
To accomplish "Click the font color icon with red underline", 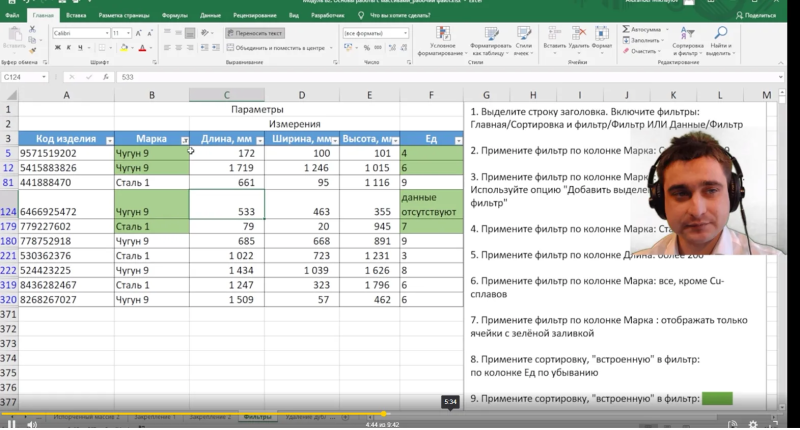I will [142, 48].
